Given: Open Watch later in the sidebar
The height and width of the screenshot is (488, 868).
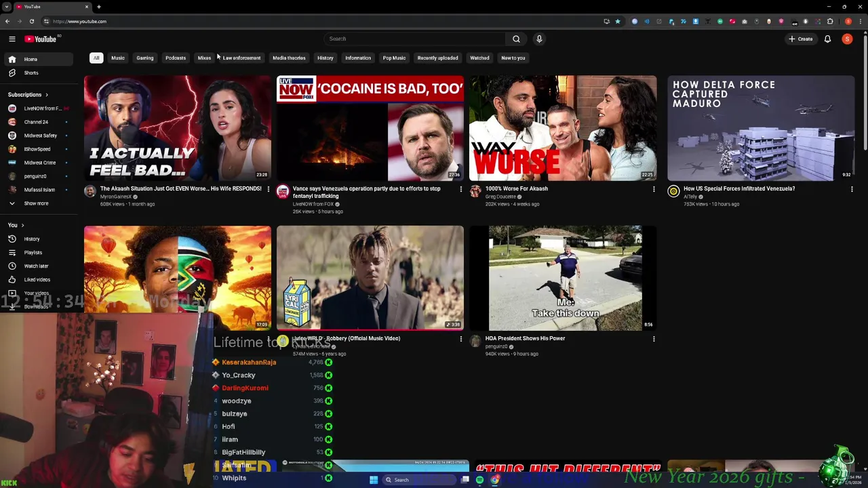Looking at the screenshot, I should 37,266.
